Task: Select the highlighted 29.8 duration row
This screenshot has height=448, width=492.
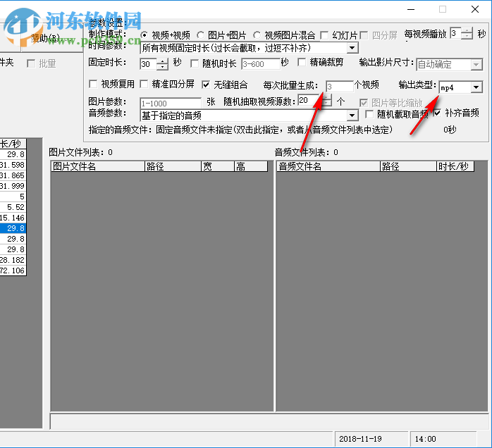Action: [13, 228]
